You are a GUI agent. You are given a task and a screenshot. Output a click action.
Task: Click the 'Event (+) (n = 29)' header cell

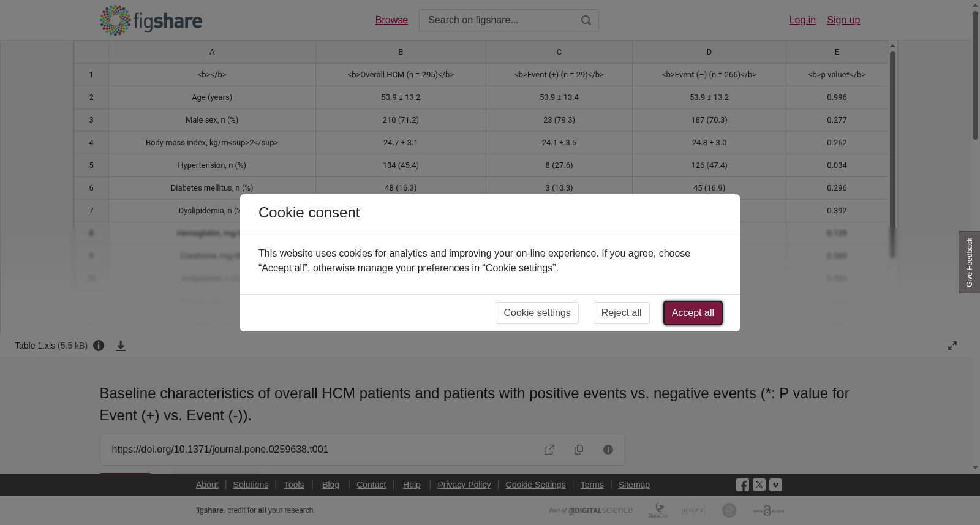(559, 75)
